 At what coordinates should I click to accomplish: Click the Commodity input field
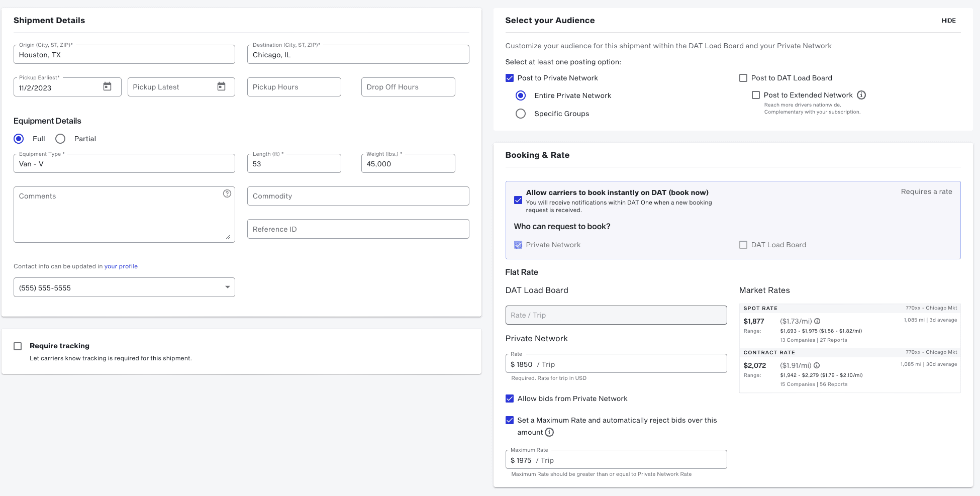click(x=358, y=196)
